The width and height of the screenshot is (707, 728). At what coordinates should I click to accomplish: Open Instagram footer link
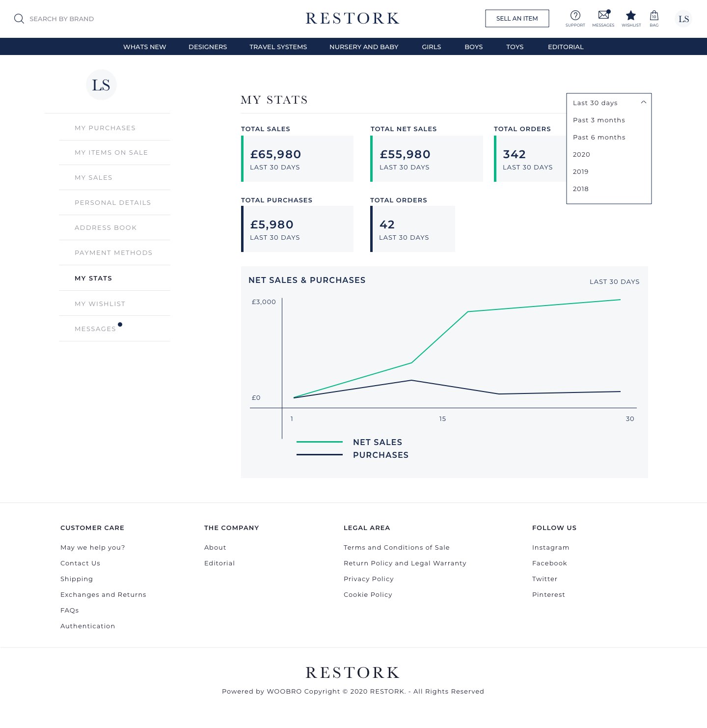pos(551,547)
